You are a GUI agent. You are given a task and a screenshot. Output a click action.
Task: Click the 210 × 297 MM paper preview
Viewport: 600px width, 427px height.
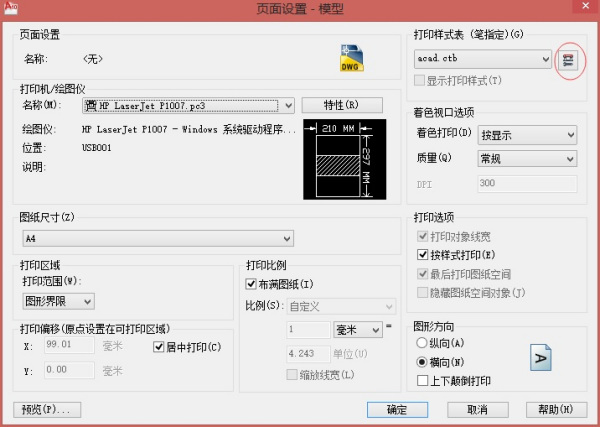tap(344, 159)
